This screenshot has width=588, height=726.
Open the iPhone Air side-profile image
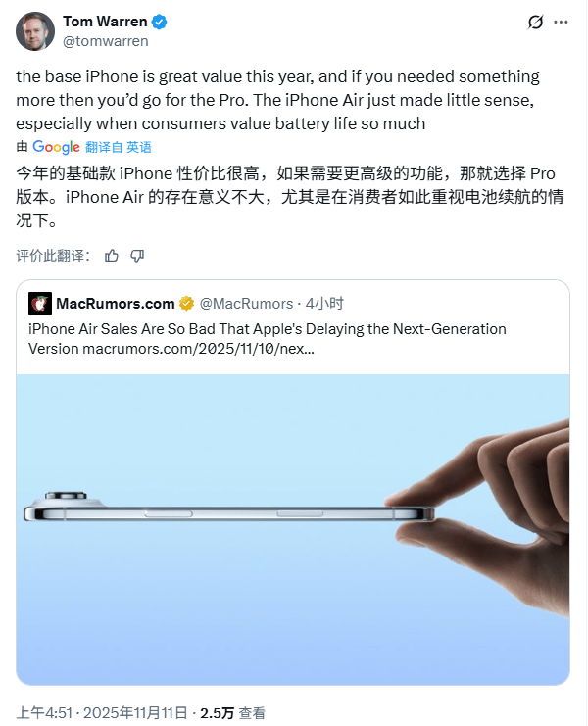tap(293, 530)
